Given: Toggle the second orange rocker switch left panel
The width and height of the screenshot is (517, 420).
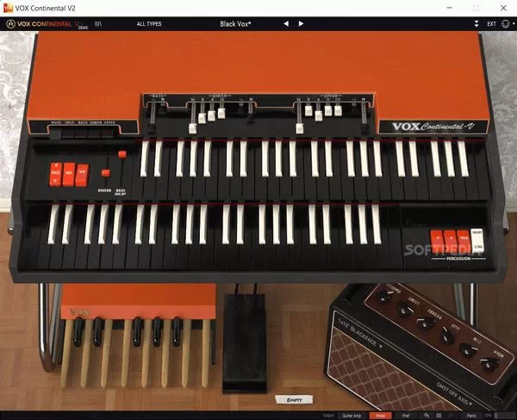Looking at the screenshot, I should pyautogui.click(x=69, y=174).
